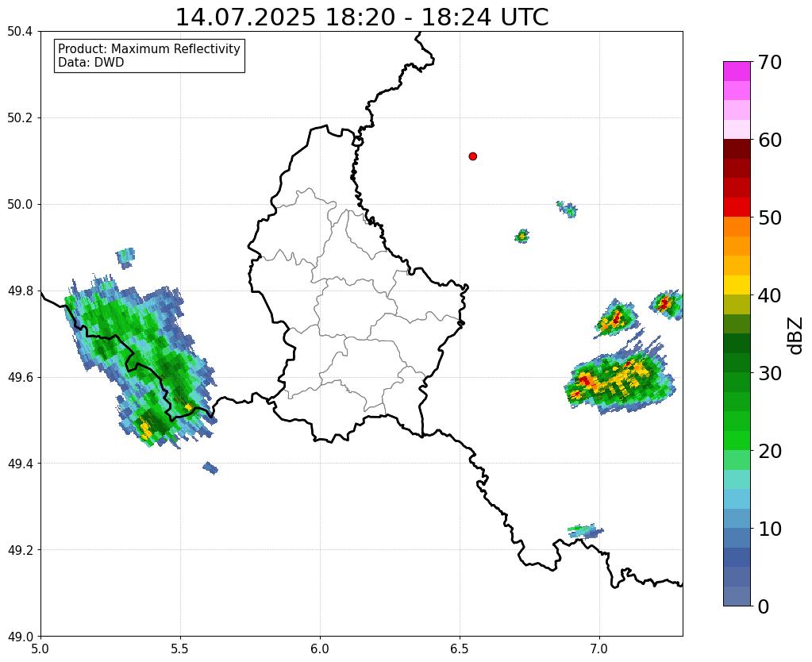This screenshot has width=812, height=662.
Task: Pick the yellow colorbar swatch just above 40
Action: pyautogui.click(x=737, y=286)
